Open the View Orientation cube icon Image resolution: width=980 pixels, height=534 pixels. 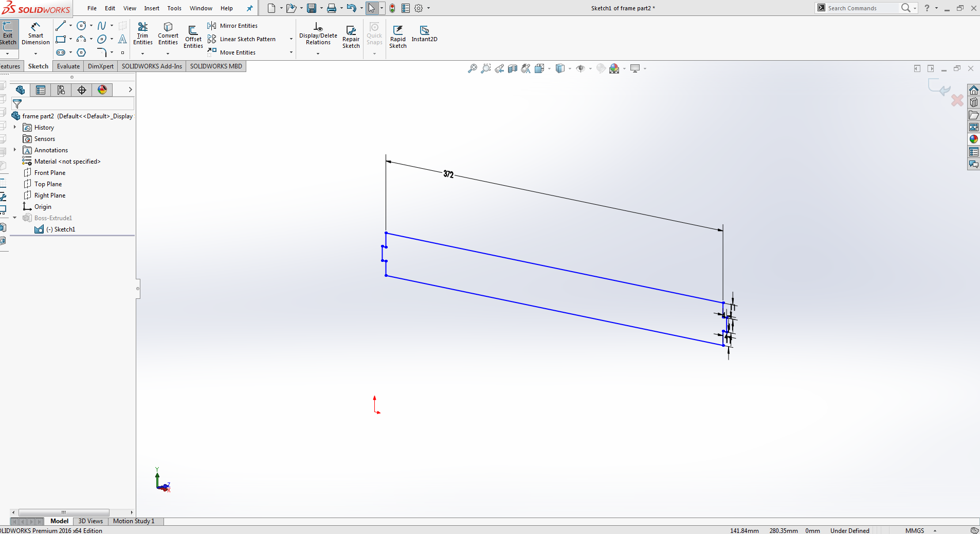(539, 68)
